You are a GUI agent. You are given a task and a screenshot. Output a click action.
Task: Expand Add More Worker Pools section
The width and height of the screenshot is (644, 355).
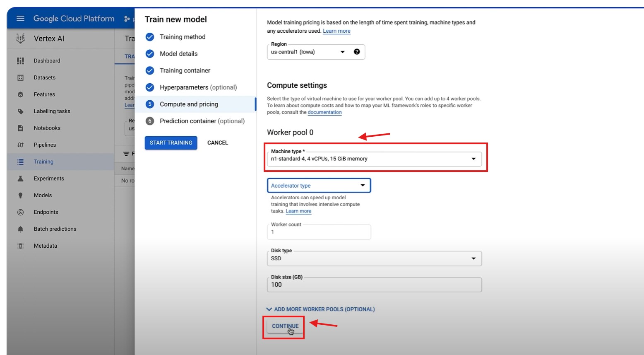coord(321,309)
